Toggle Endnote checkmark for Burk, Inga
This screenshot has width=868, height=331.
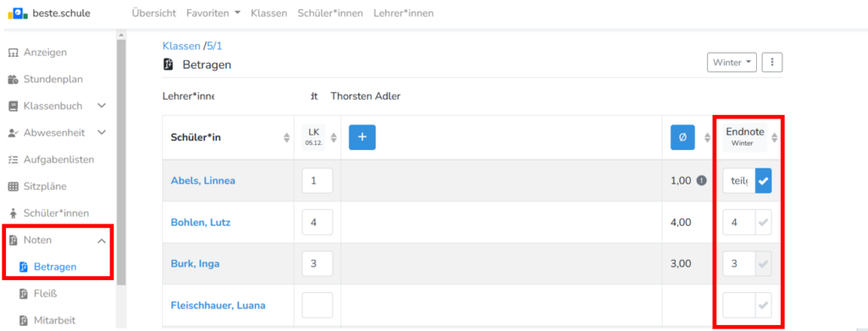[x=764, y=263]
